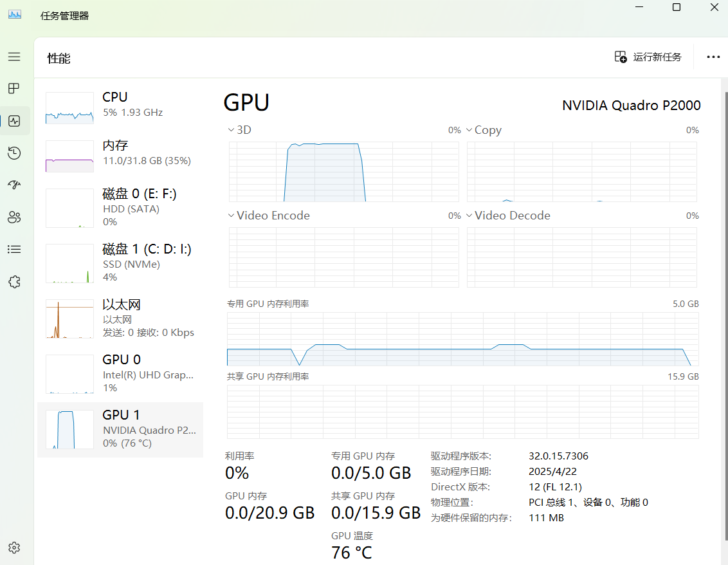Click the 性能 page heading
The image size is (728, 565).
click(59, 59)
